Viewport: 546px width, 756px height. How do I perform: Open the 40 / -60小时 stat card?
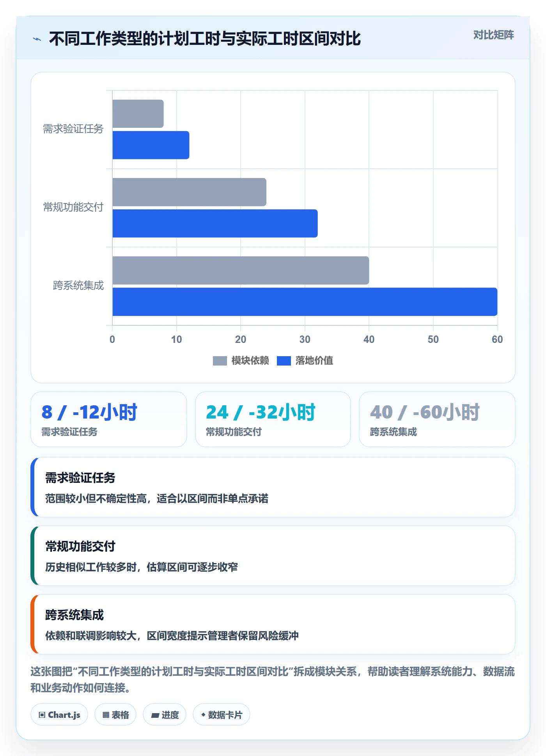tap(437, 419)
